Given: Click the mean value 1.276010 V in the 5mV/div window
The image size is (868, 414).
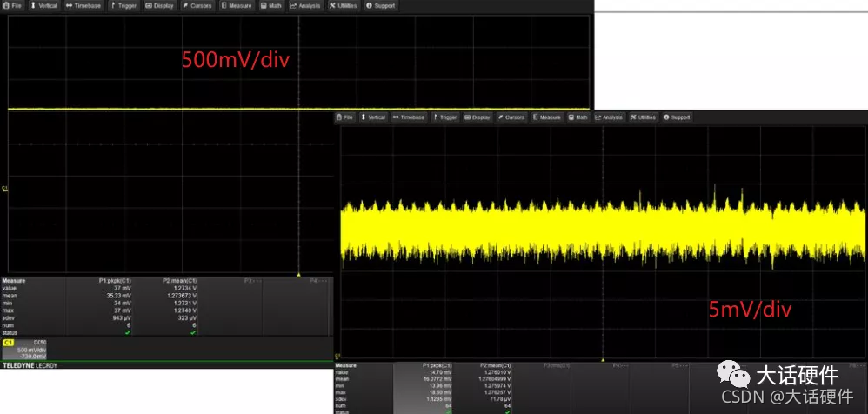Looking at the screenshot, I should coord(498,372).
